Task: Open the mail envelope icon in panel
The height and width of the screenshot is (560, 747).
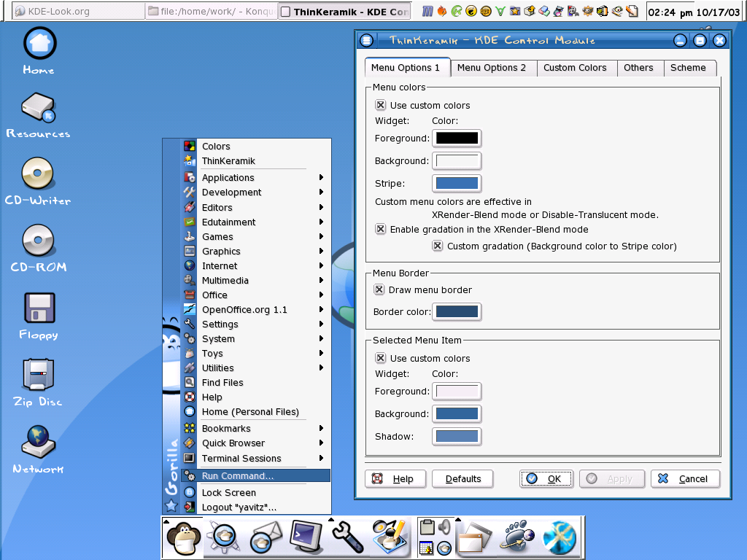Action: click(266, 537)
